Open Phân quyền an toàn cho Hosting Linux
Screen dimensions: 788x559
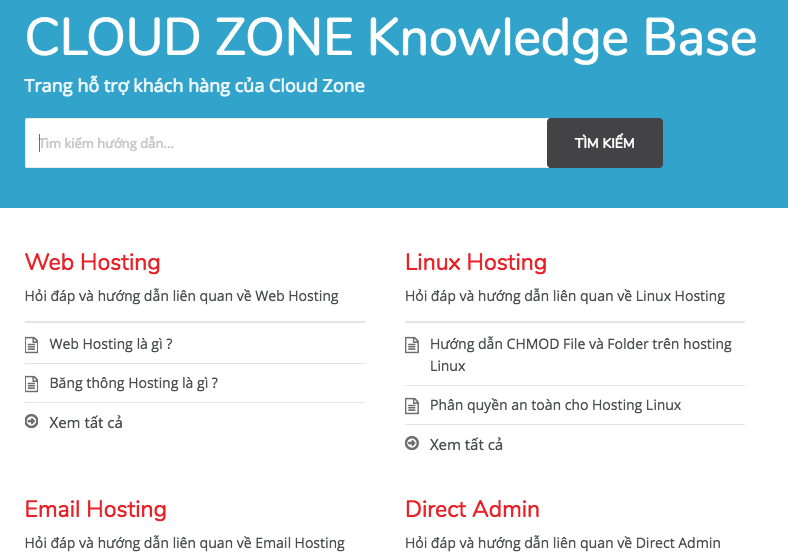pyautogui.click(x=555, y=405)
